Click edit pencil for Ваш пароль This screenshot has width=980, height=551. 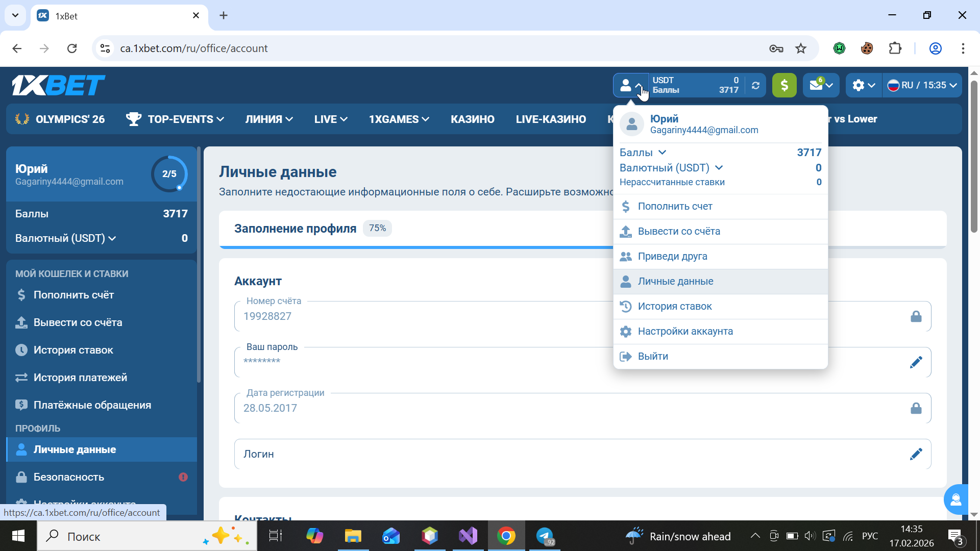[916, 362]
